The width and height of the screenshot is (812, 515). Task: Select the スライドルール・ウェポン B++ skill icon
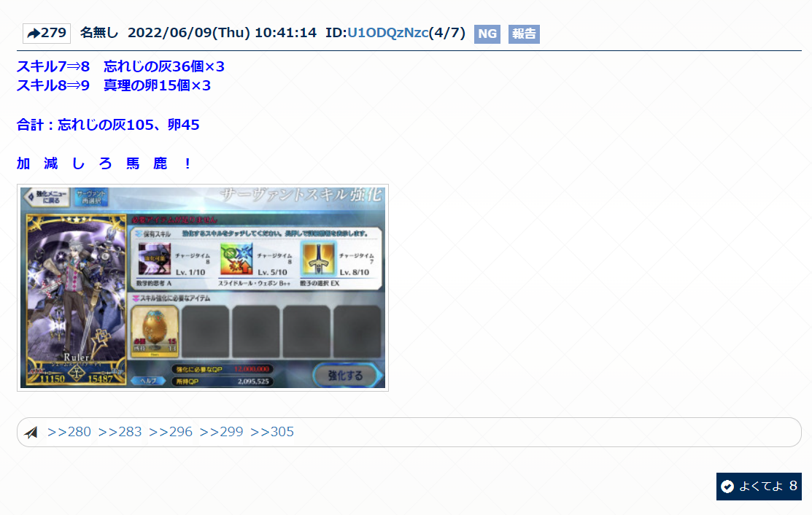tap(236, 258)
